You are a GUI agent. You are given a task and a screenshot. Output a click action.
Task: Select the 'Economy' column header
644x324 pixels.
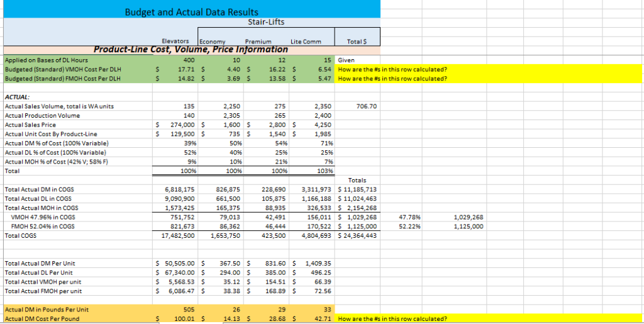tap(213, 42)
